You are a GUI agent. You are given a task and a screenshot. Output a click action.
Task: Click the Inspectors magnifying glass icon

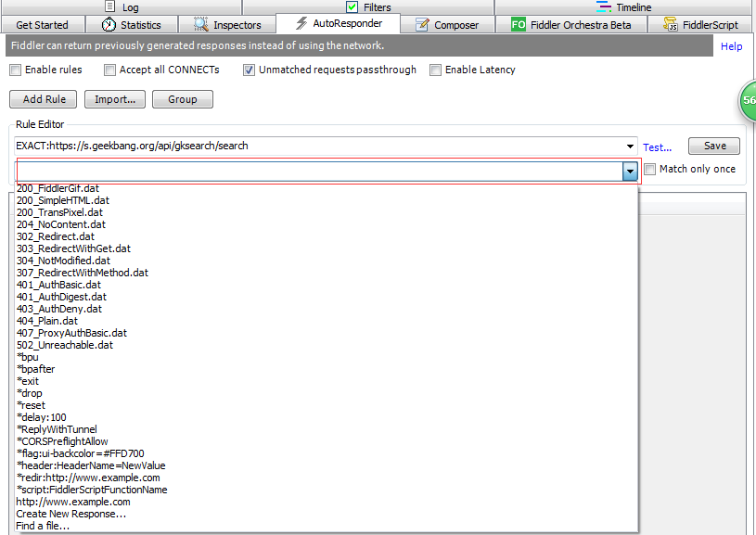click(x=199, y=25)
